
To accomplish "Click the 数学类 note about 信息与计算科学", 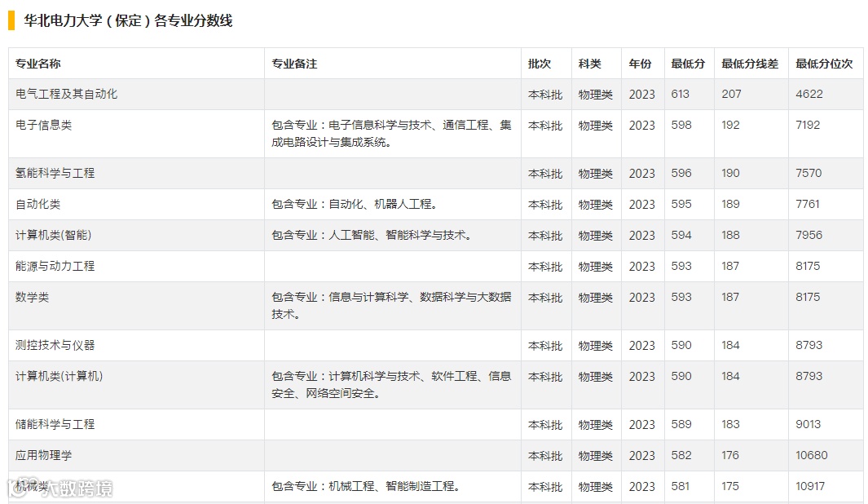I will click(391, 306).
